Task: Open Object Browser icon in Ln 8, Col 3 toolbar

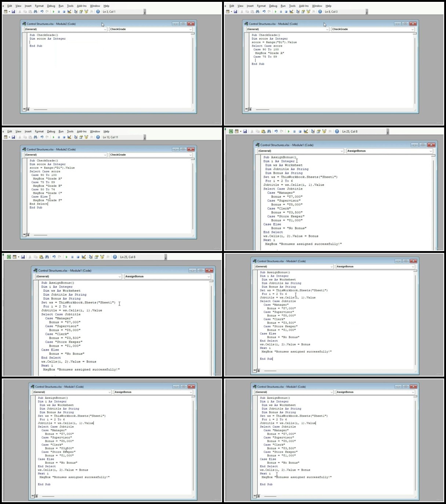Action: 308,12
